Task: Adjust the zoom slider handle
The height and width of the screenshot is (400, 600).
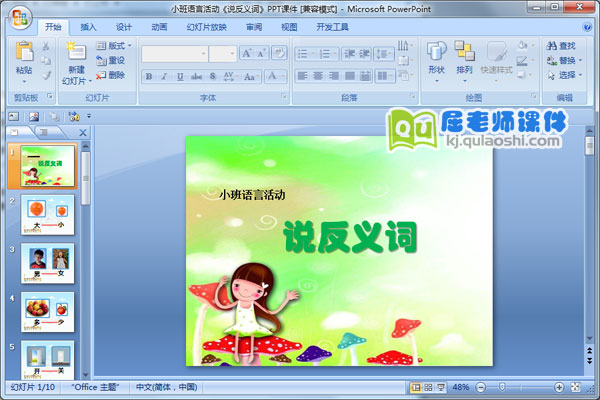Action: click(502, 387)
